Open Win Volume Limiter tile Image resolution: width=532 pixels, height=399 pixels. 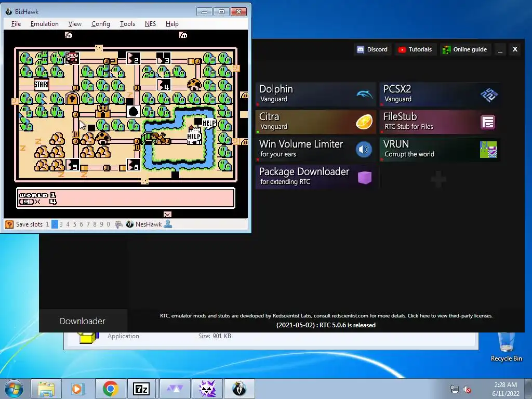point(316,149)
